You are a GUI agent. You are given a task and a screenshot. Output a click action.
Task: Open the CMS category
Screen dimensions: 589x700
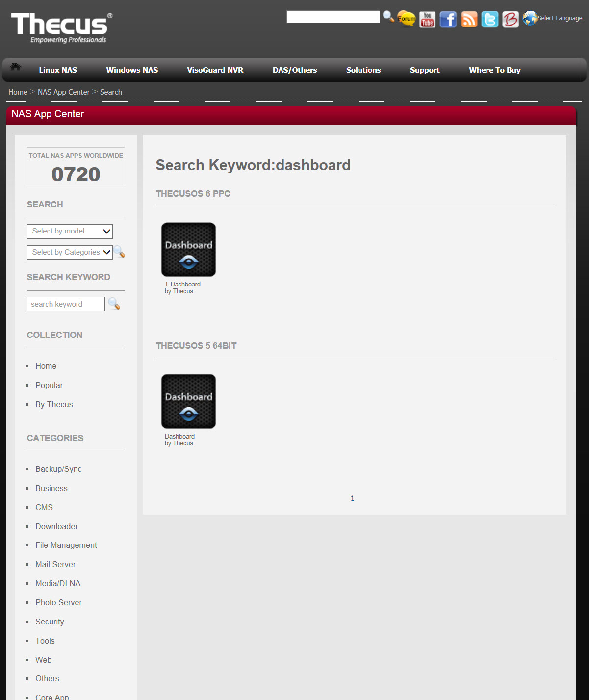[44, 507]
